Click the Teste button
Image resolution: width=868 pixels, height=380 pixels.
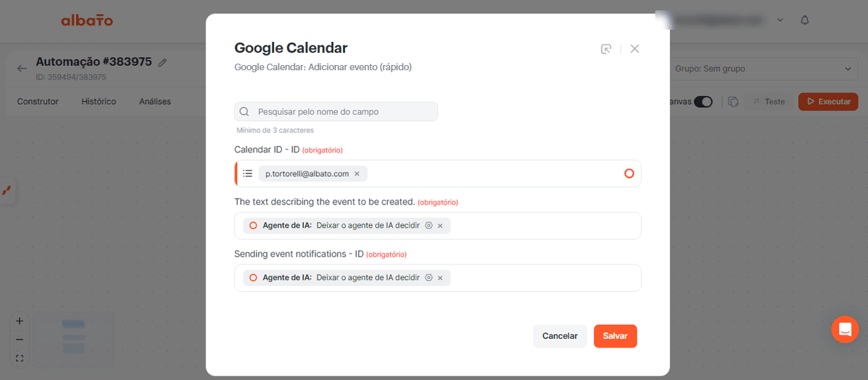(769, 102)
